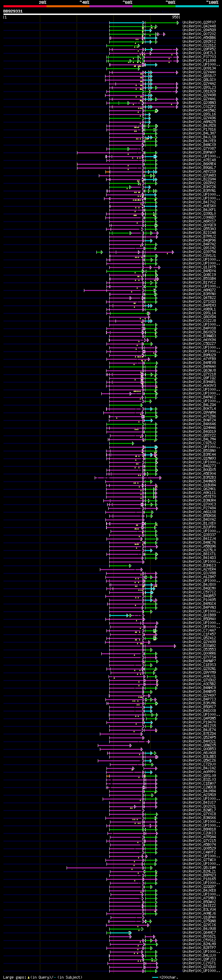Click the cyan ~100% identity legend segment

click(197, 6)
